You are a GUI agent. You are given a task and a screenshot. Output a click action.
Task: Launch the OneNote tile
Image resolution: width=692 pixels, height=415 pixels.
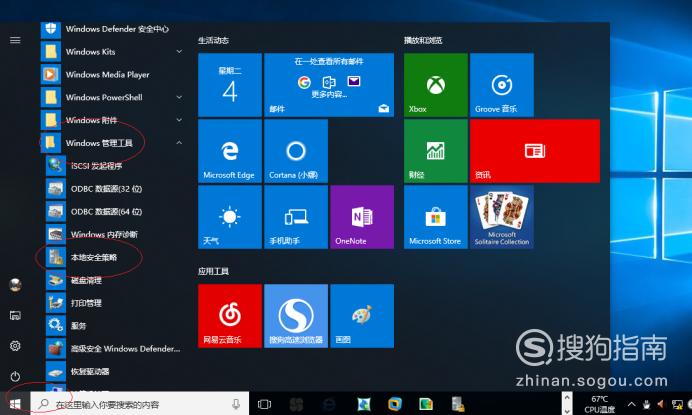(x=362, y=217)
